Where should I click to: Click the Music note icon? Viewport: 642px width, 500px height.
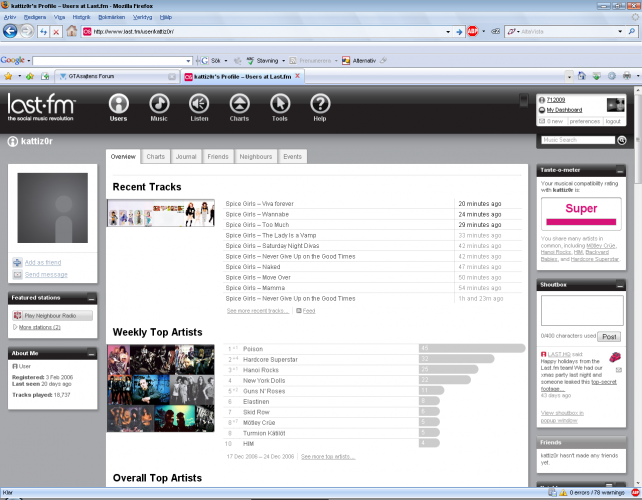(x=159, y=105)
